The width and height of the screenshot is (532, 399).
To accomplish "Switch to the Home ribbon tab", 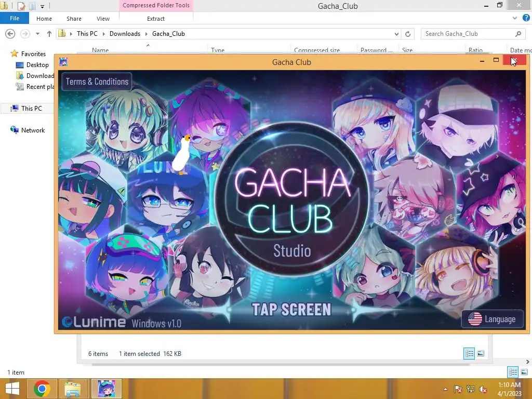I will pos(44,19).
